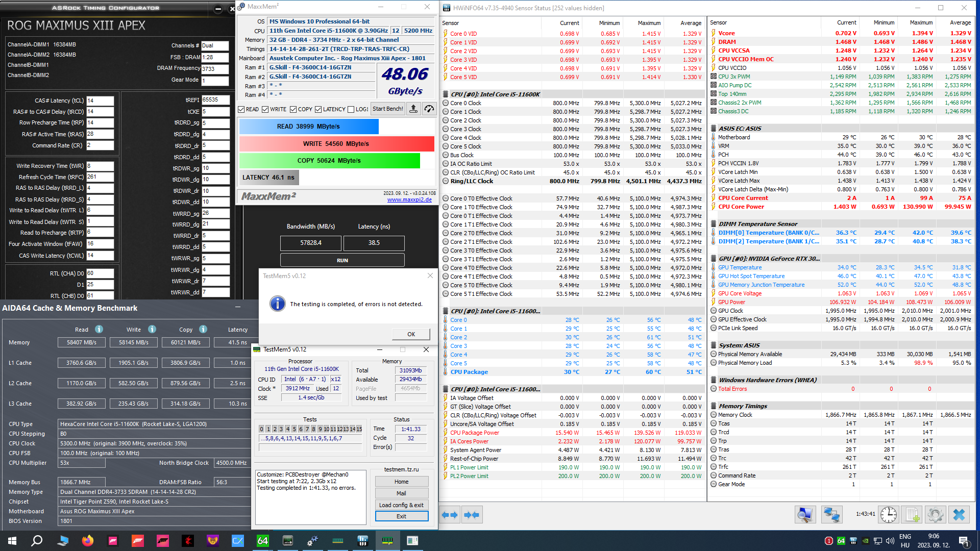Screen dimensions: 980x551
Task: Click AIDA64 Memory Read 58407 MB/s field
Action: 82,342
